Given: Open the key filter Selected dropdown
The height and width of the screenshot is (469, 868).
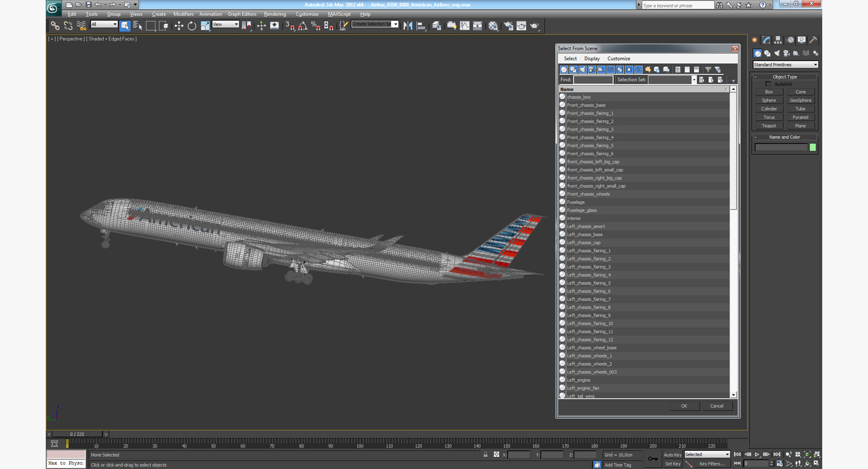Looking at the screenshot, I should click(707, 454).
